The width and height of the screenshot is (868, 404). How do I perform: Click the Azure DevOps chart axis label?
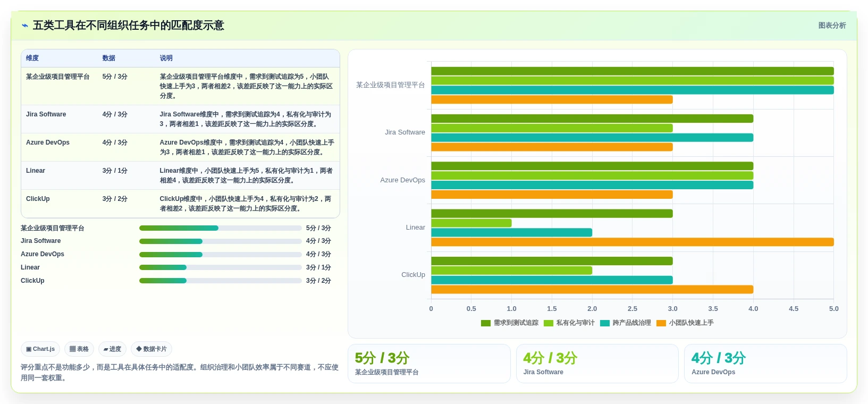click(402, 180)
